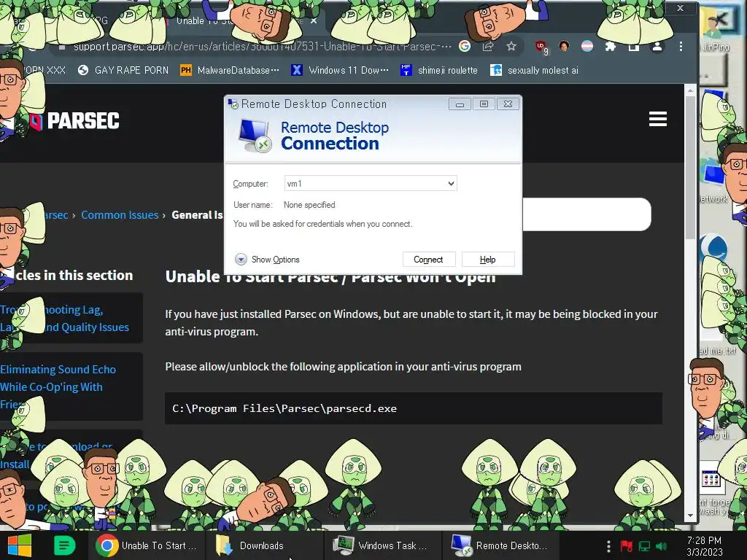Click the red flag tray icon
Image resolution: width=747 pixels, height=560 pixels.
pyautogui.click(x=627, y=546)
